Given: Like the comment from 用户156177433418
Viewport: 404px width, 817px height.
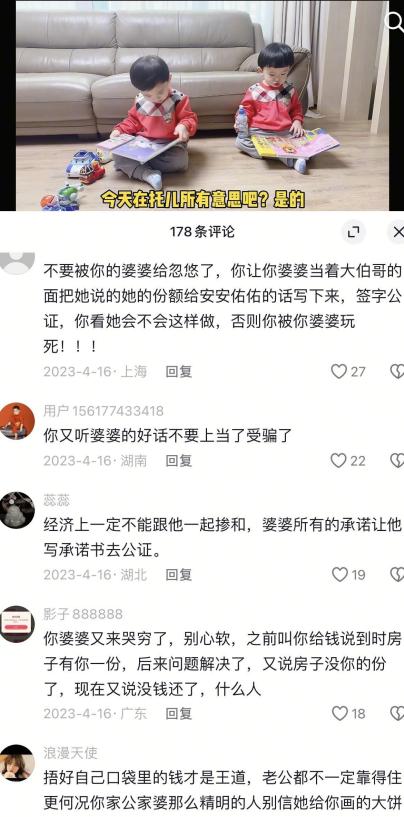Looking at the screenshot, I should [x=339, y=461].
